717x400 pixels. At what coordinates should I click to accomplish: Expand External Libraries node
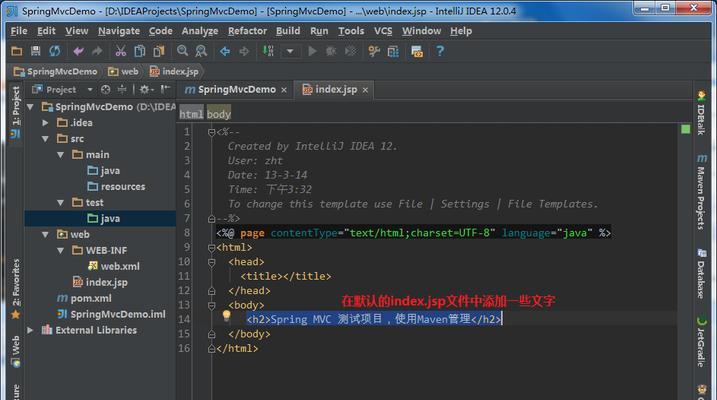(30, 330)
